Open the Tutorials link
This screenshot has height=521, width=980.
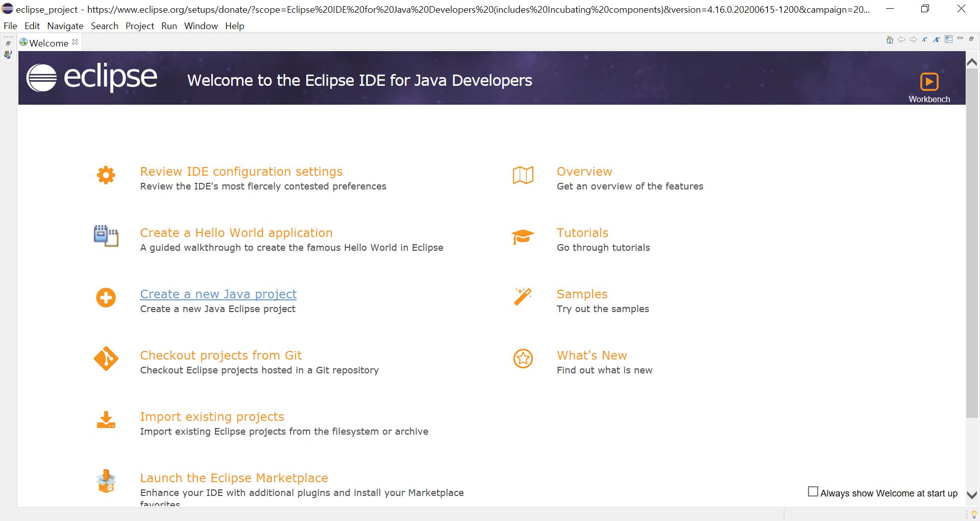582,233
